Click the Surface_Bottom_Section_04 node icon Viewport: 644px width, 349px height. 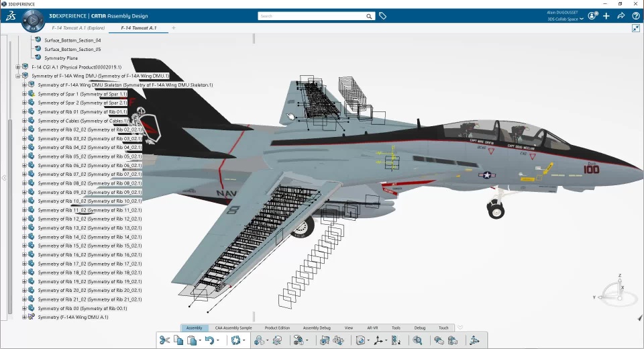pyautogui.click(x=38, y=40)
